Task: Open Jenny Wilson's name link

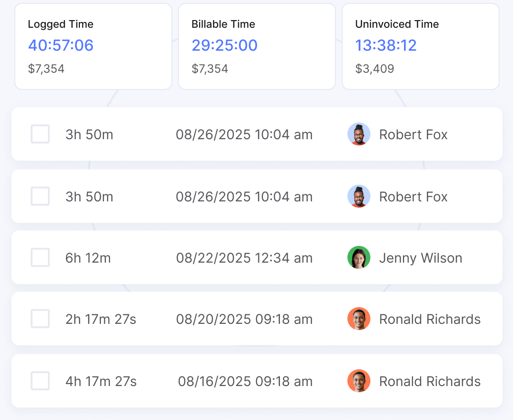Action: 420,258
